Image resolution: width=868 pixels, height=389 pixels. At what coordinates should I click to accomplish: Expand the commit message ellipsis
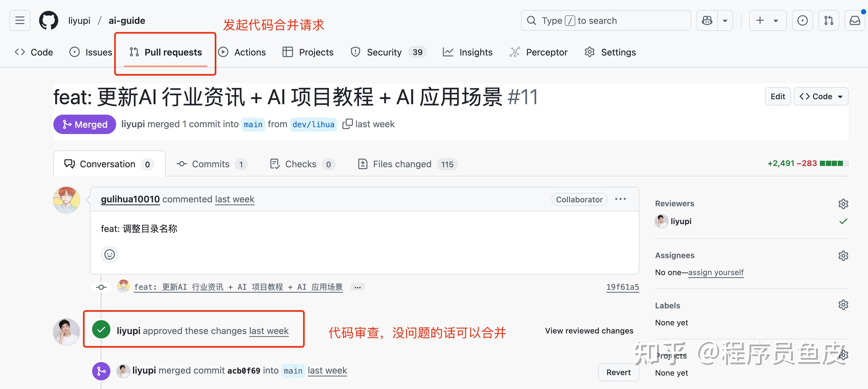tap(358, 287)
